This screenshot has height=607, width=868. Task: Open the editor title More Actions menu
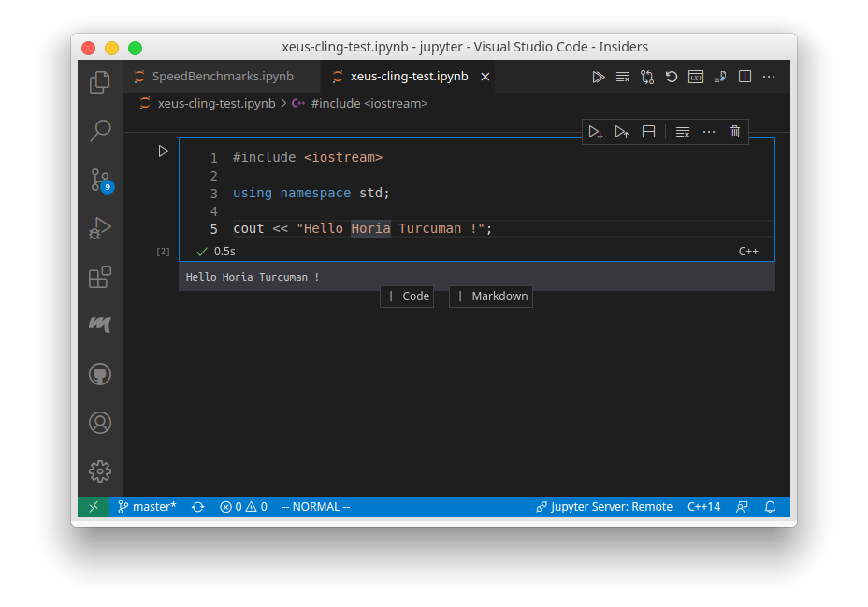click(x=769, y=77)
